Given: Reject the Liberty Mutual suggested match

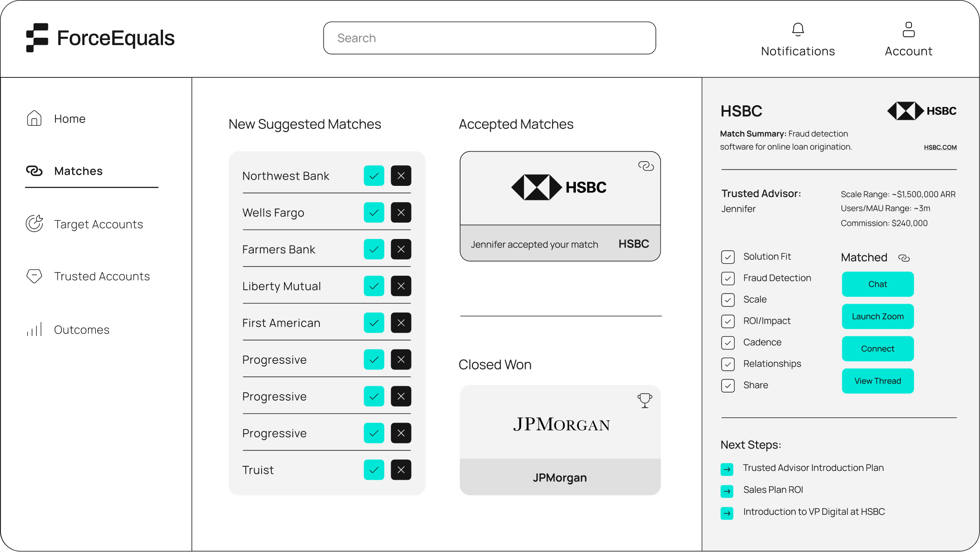Looking at the screenshot, I should click(x=401, y=286).
